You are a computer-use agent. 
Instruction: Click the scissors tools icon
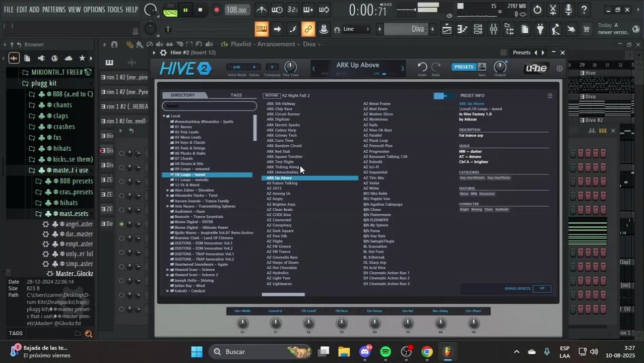click(553, 10)
